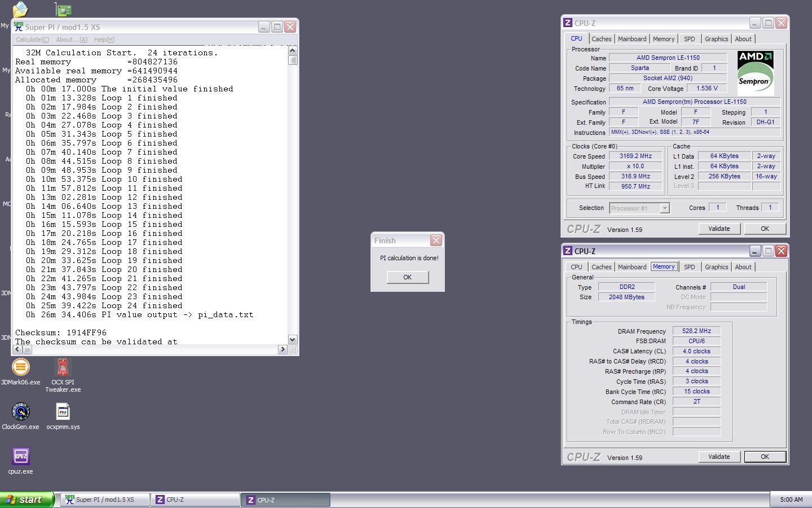Open the green card icon at top of desktop
Screen dimensions: 812x508
point(63,9)
